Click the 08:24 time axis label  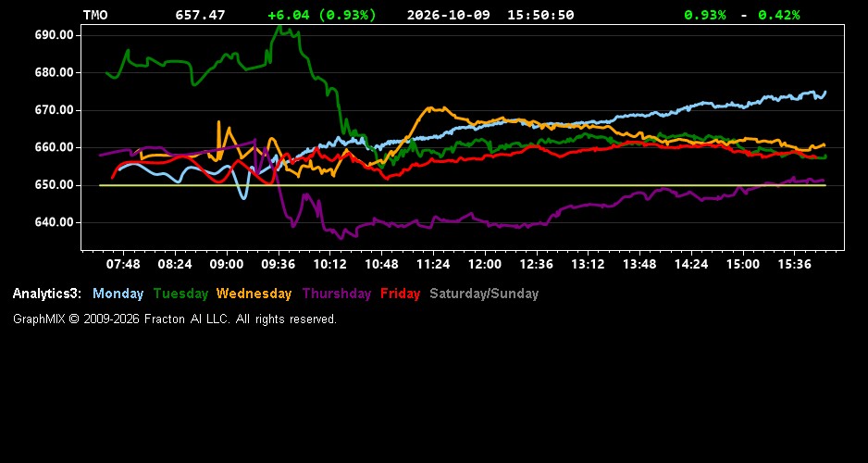point(175,264)
